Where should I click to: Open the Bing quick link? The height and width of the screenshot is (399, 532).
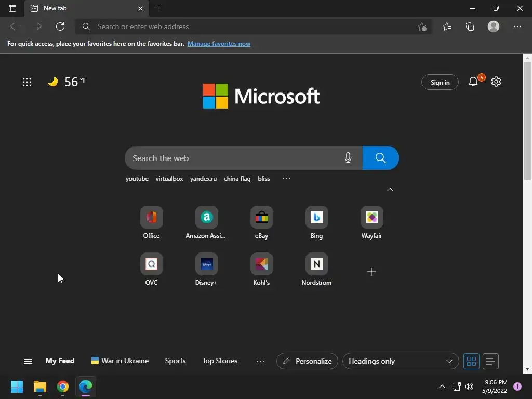[316, 222]
